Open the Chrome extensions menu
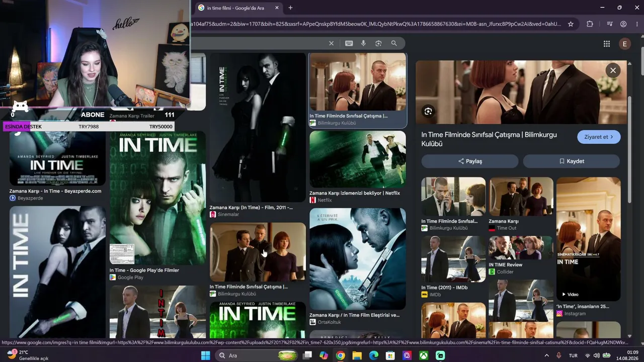 (590, 24)
